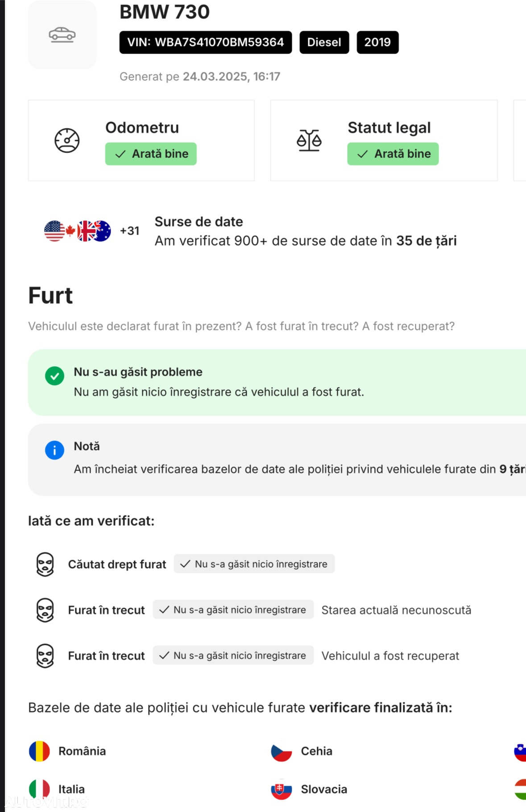Click Vehiculul a fost recuperat text
The image size is (526, 812).
(x=390, y=656)
